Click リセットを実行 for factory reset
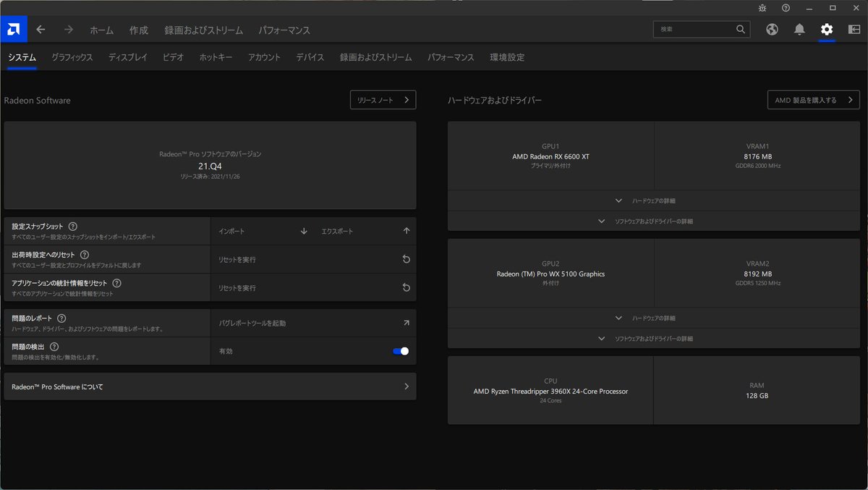Image resolution: width=868 pixels, height=490 pixels. [x=237, y=259]
